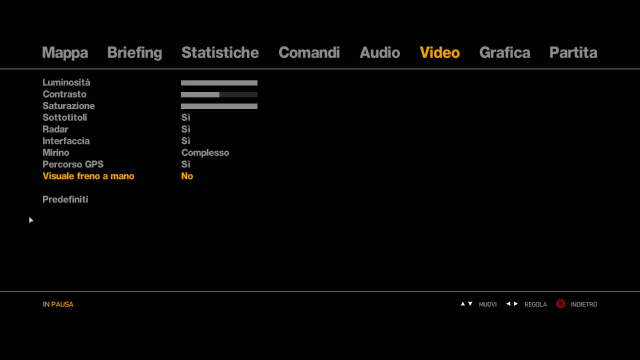640x360 pixels.
Task: Select the Percorso GPS option label
Action: click(73, 164)
